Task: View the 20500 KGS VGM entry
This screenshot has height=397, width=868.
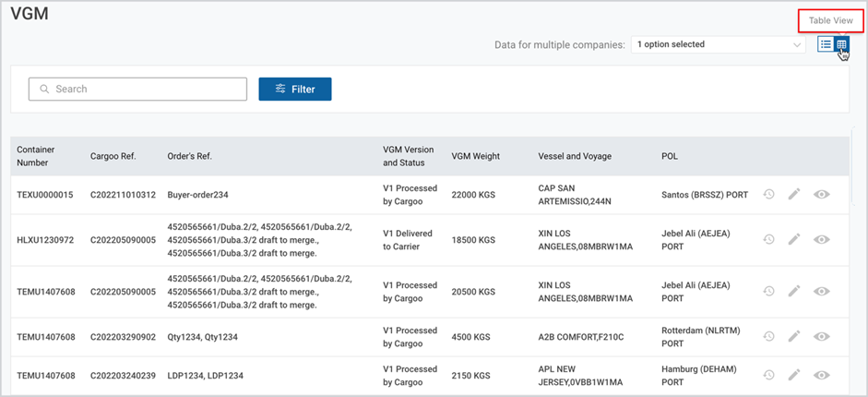Action: point(822,291)
